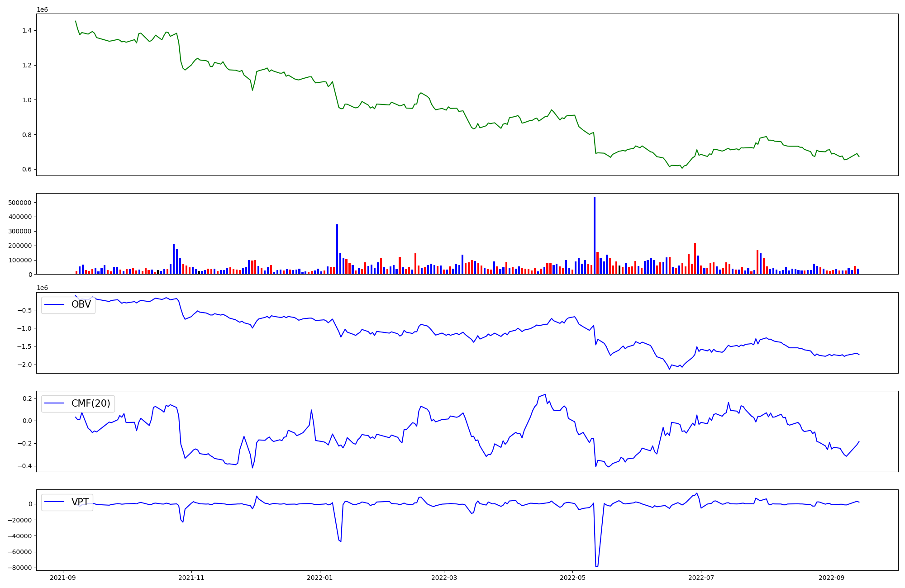
Task: Click the -0.4 CMF axis tick label
Action: (x=24, y=466)
